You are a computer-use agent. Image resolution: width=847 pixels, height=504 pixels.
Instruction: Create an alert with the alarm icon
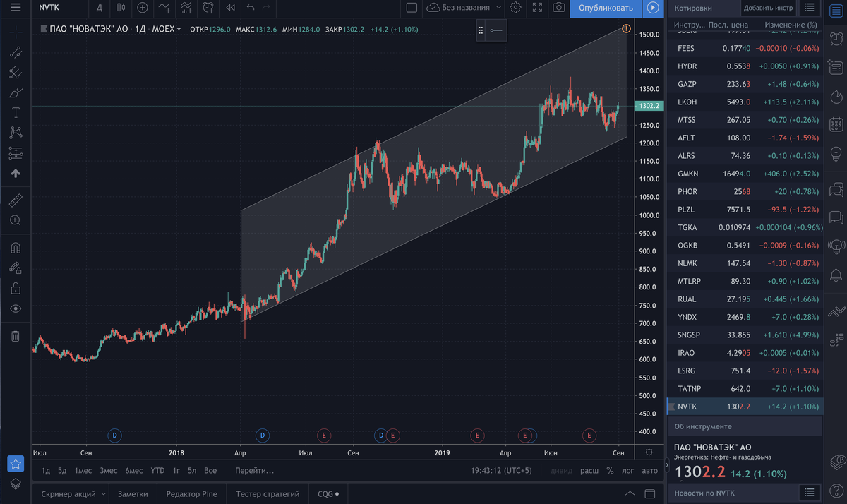(x=208, y=8)
